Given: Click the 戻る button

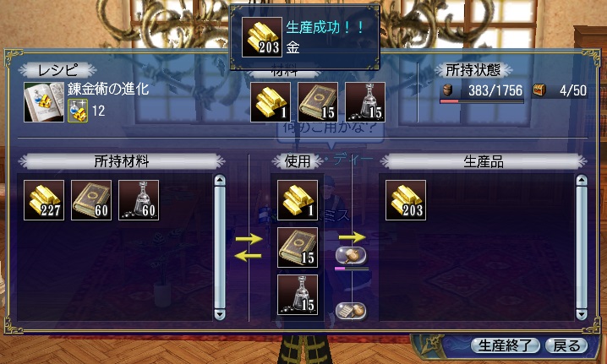Looking at the screenshot, I should pyautogui.click(x=566, y=345).
